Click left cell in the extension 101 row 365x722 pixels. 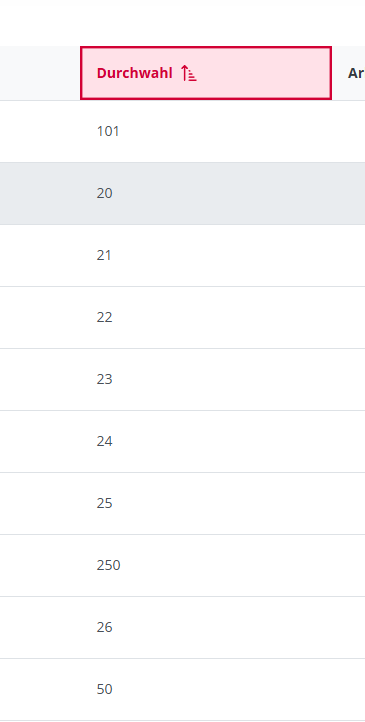(40, 131)
